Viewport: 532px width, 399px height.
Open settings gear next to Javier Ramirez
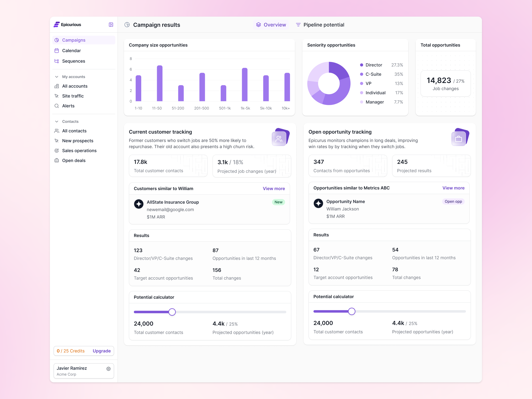[x=108, y=369]
